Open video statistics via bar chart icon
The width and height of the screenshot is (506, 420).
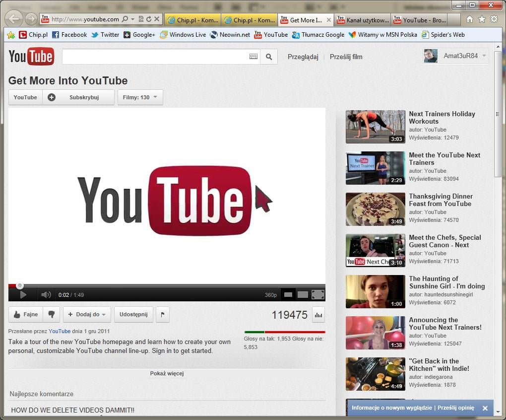317,314
